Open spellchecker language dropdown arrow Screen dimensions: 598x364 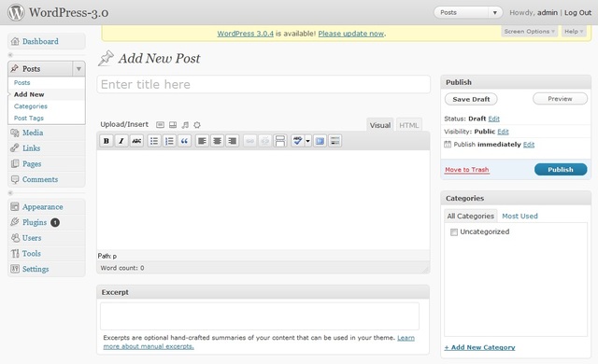(x=307, y=141)
